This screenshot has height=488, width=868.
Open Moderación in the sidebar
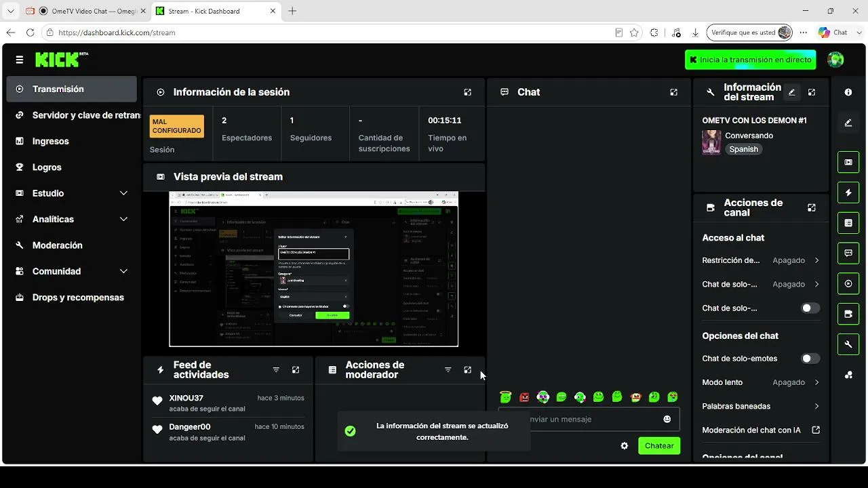(x=71, y=245)
